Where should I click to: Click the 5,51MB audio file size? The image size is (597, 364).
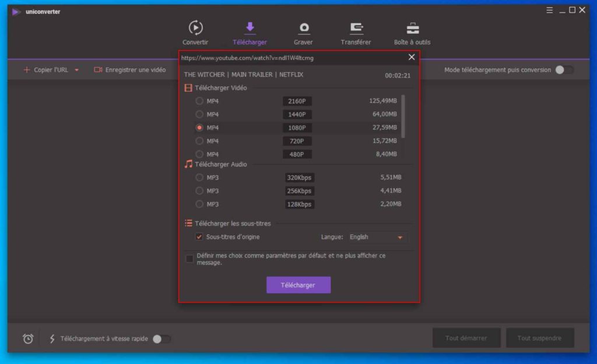[391, 177]
